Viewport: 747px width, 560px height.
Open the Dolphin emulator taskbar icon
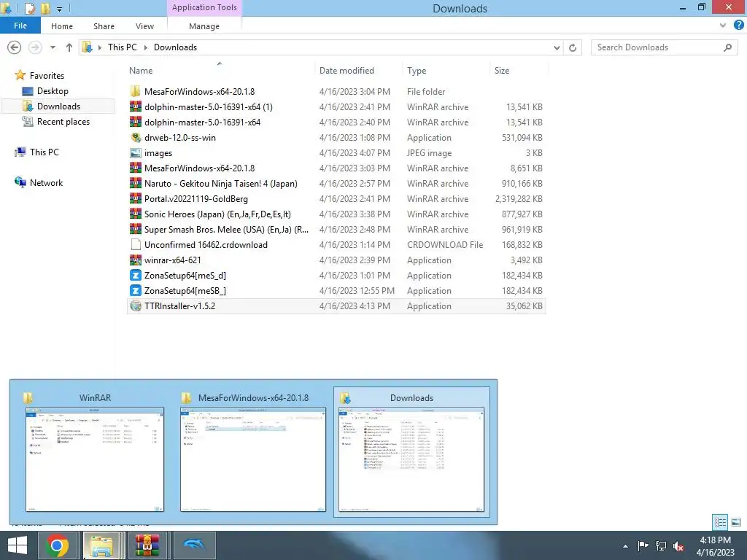coord(194,545)
